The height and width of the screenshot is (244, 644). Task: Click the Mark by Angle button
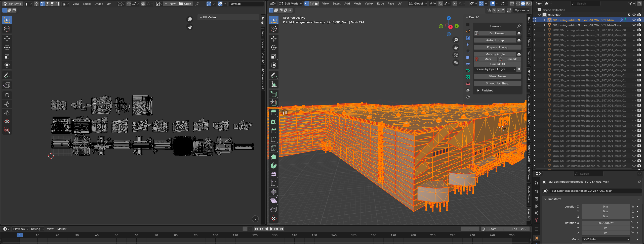click(495, 54)
